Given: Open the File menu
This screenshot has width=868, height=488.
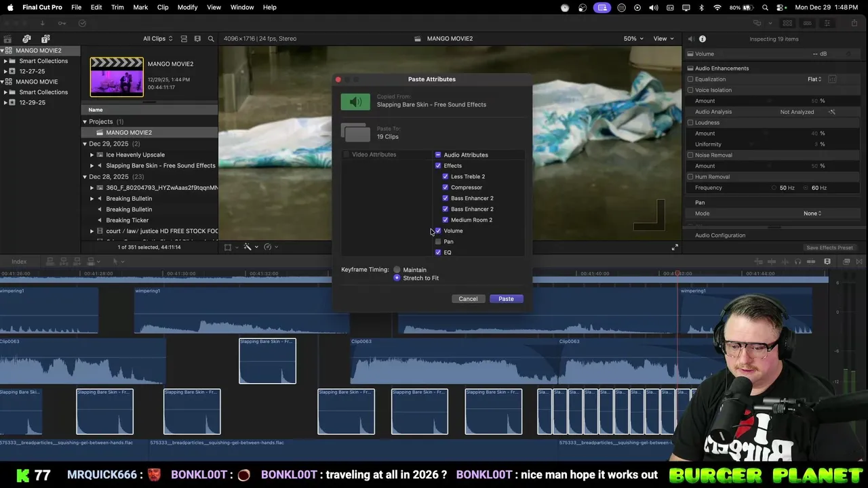Looking at the screenshot, I should pos(77,7).
